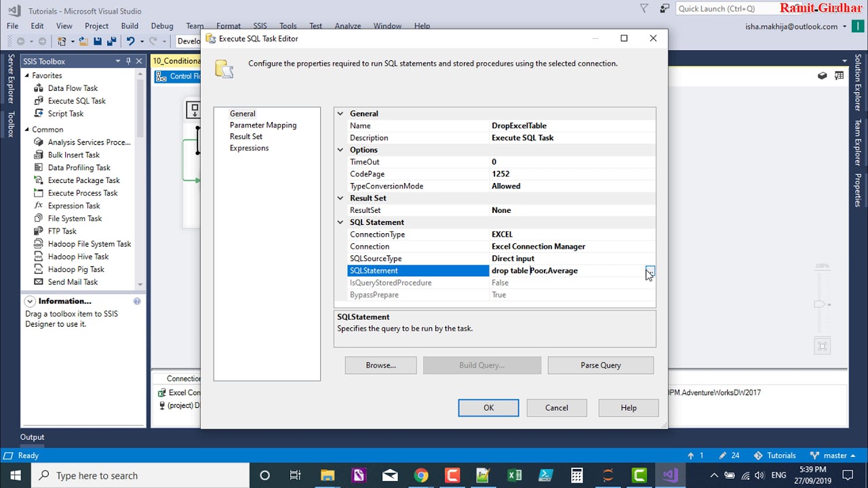
Task: Click the Hadoop File System Task icon
Action: (38, 244)
